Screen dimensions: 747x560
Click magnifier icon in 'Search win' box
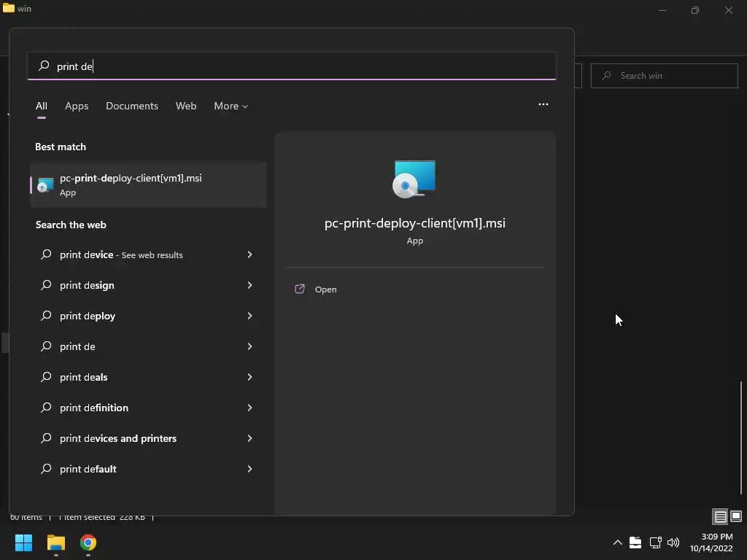606,76
